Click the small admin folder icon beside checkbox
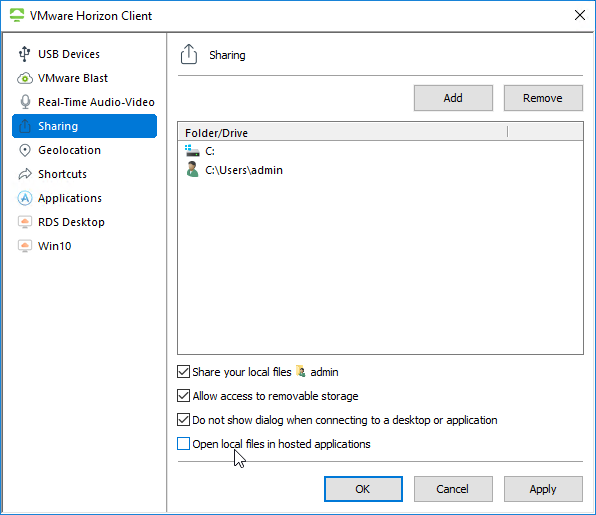The width and height of the screenshot is (596, 515). pos(301,371)
